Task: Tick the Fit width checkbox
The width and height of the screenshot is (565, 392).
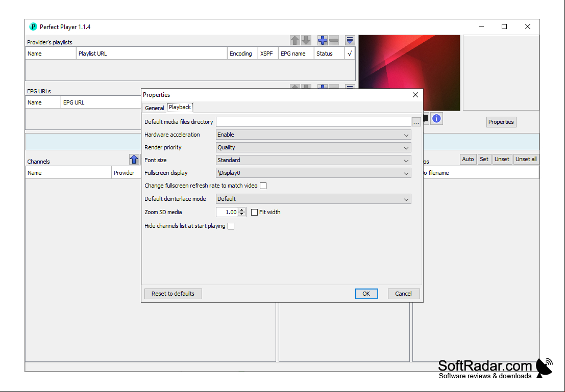Action: point(254,213)
